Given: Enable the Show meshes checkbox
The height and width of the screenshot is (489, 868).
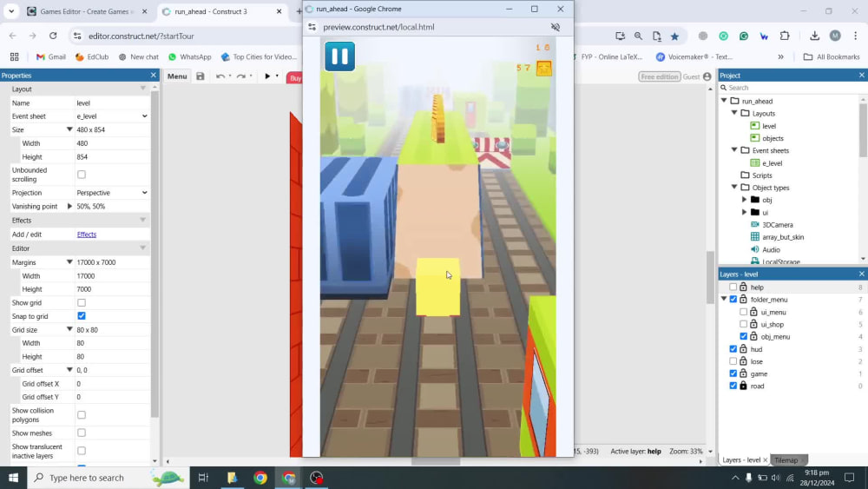Looking at the screenshot, I should pos(82,433).
